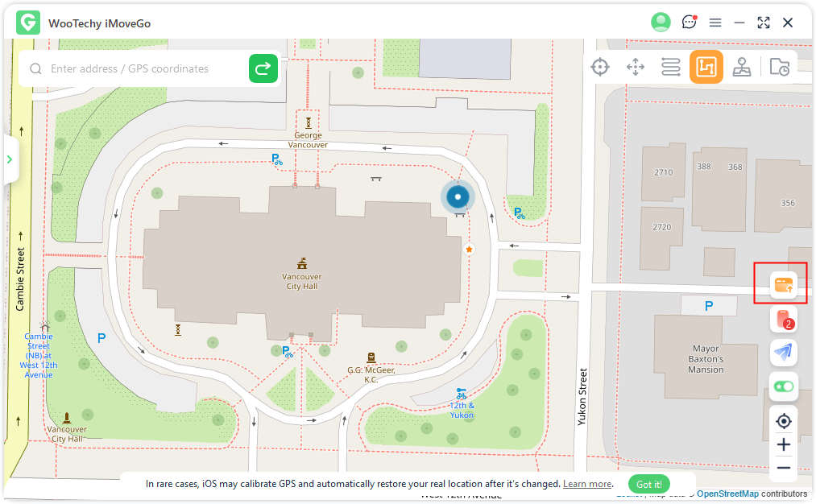816x504 pixels.
Task: Open the historical records folder icon
Action: (779, 67)
